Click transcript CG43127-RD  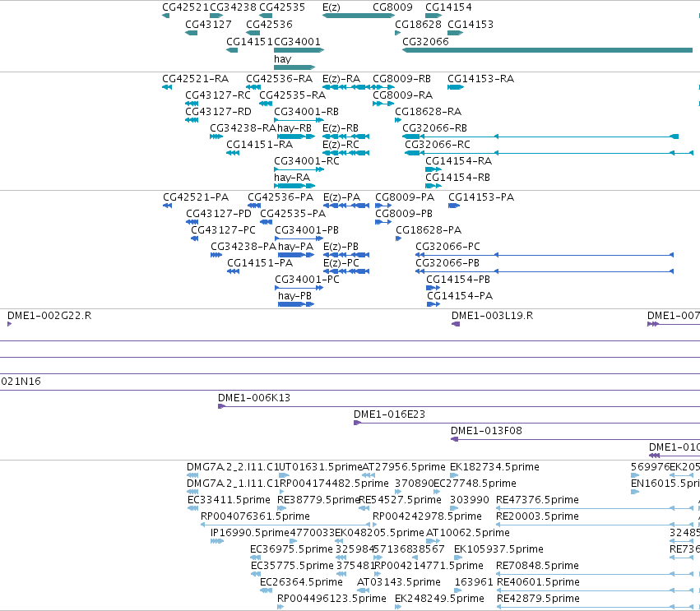point(218,112)
